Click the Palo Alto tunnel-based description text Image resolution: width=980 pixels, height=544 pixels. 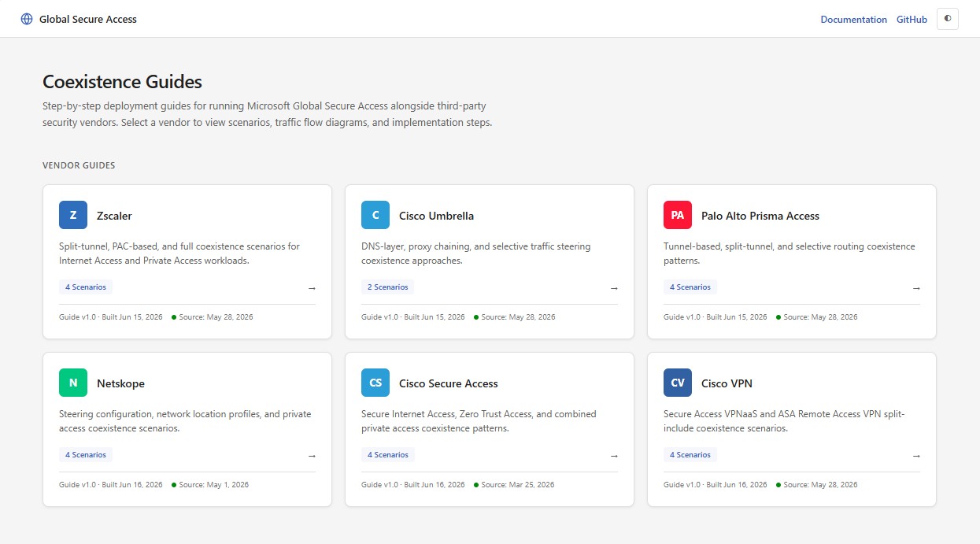click(790, 253)
